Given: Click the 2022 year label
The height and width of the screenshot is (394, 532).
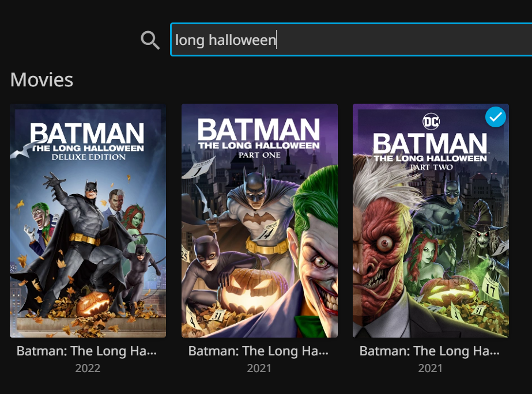Looking at the screenshot, I should tap(88, 368).
